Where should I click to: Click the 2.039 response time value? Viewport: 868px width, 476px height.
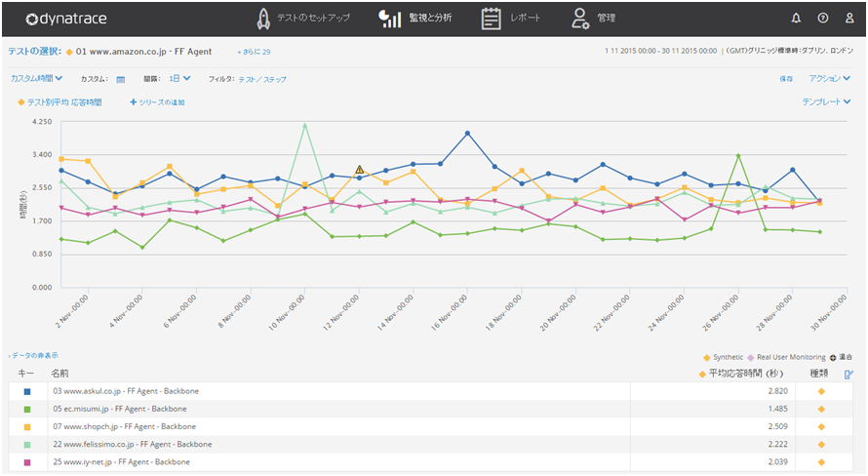point(777,462)
